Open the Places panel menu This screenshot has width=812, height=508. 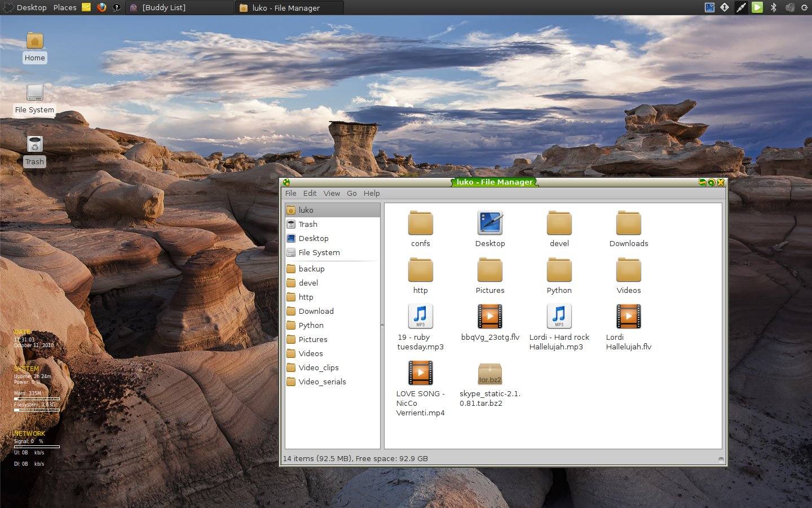point(64,7)
